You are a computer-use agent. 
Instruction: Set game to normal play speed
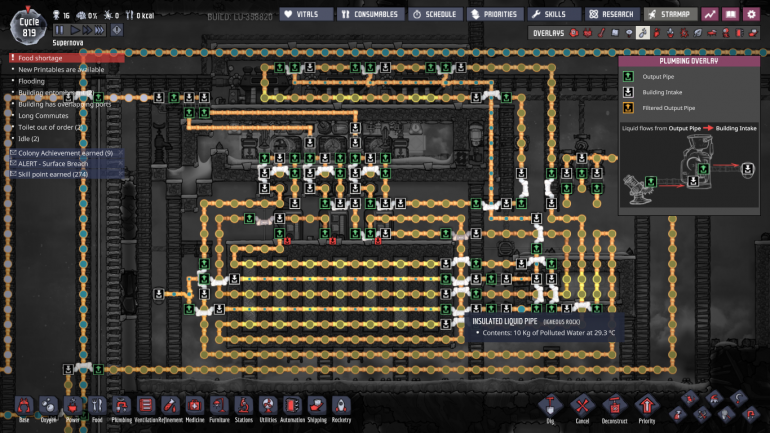[x=75, y=30]
